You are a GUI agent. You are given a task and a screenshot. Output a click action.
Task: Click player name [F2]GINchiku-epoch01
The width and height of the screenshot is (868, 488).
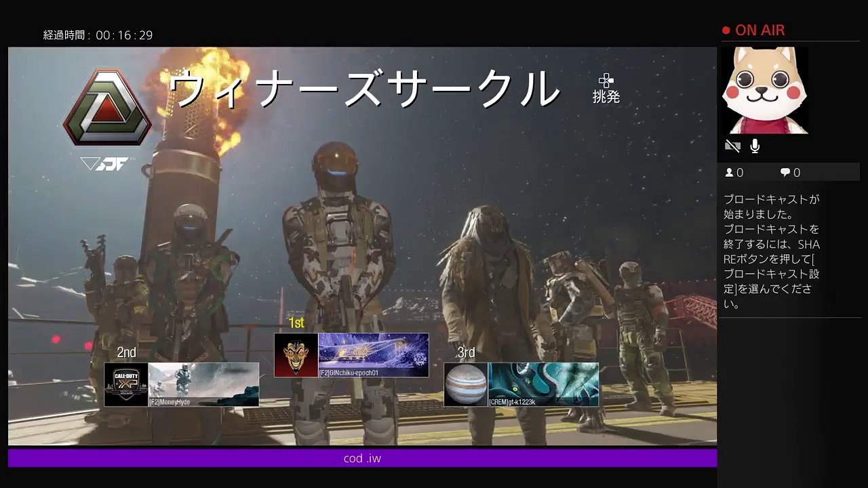pyautogui.click(x=349, y=373)
